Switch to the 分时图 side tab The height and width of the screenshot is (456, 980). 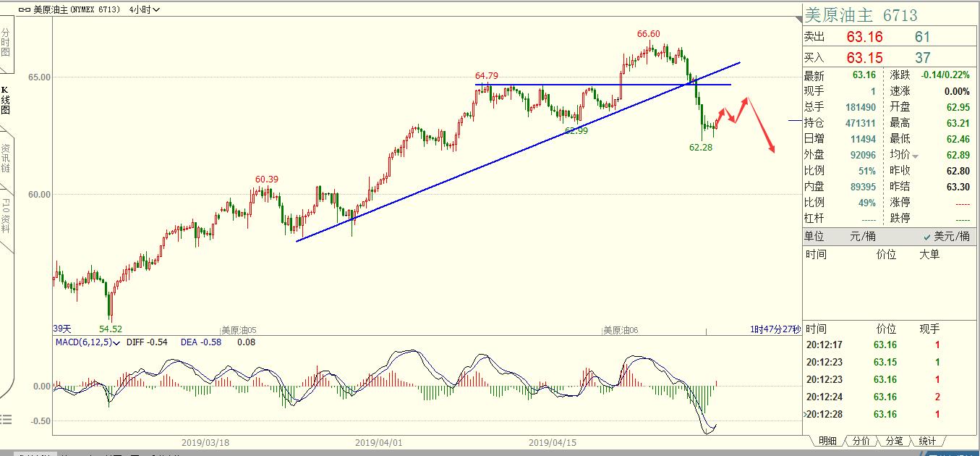coord(6,42)
